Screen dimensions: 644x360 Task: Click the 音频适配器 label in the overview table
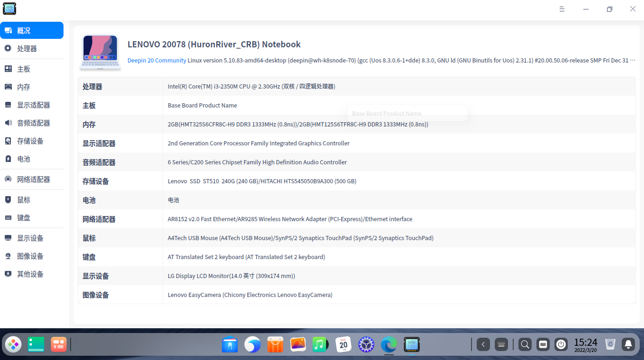tap(99, 162)
